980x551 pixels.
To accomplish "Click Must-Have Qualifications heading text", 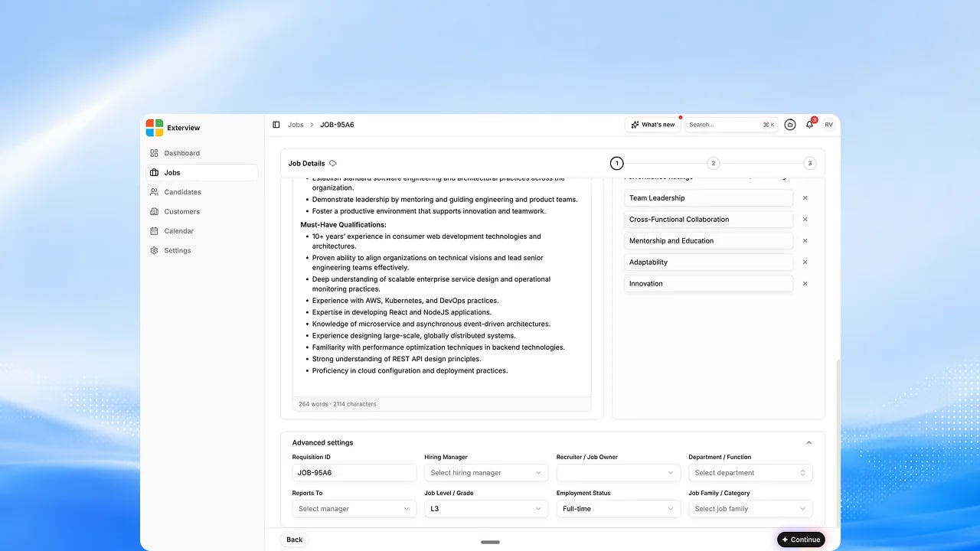I will (343, 225).
